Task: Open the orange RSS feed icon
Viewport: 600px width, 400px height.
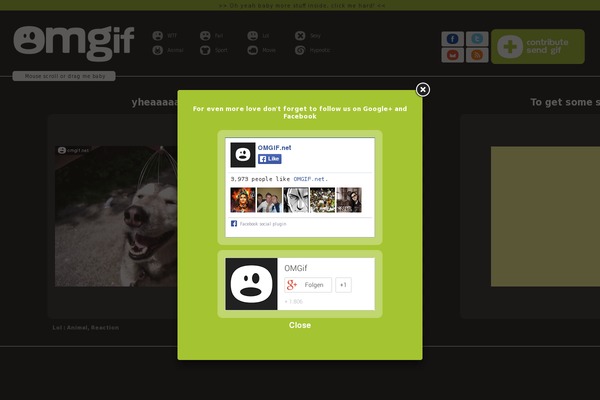Action: tap(477, 55)
